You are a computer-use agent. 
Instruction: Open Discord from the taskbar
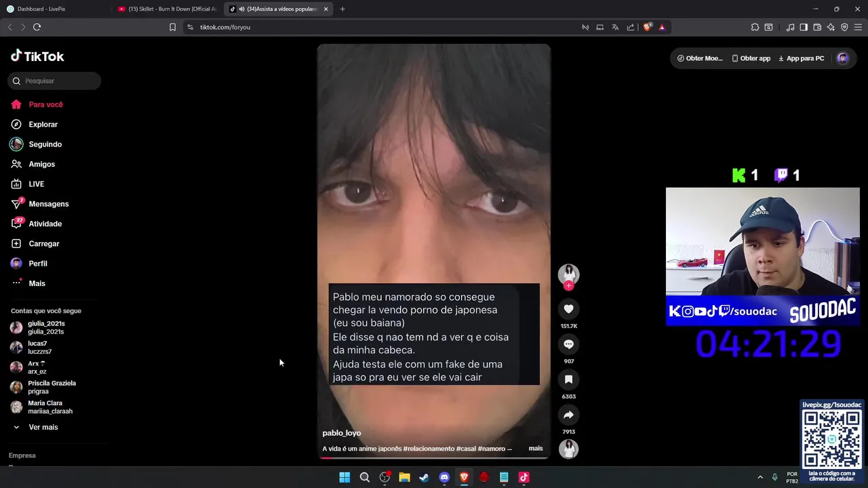click(444, 477)
